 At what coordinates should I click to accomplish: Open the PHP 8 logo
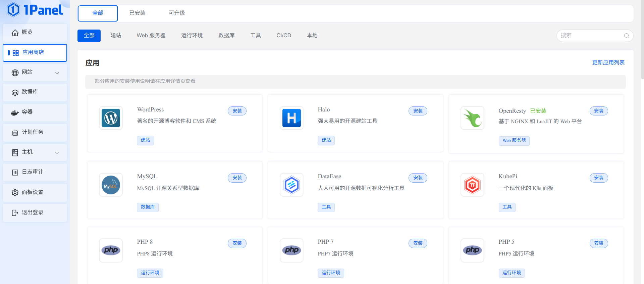click(x=111, y=250)
